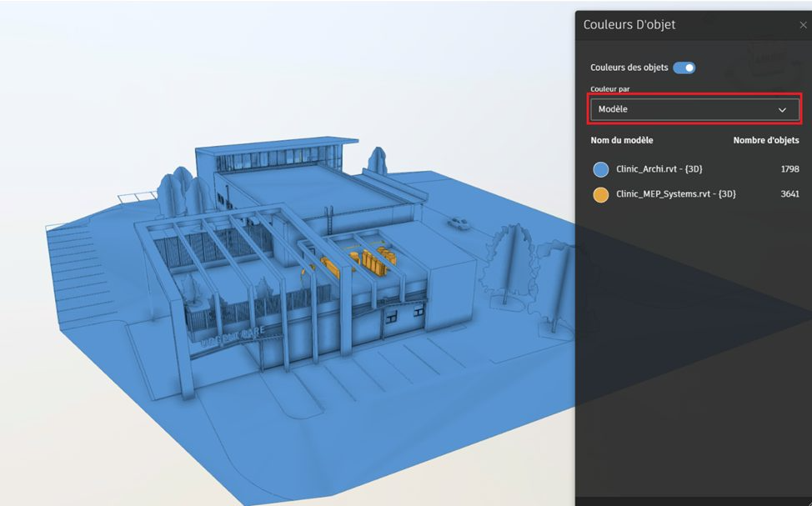Click the 1798 object count
This screenshot has width=812, height=506.
tap(789, 169)
